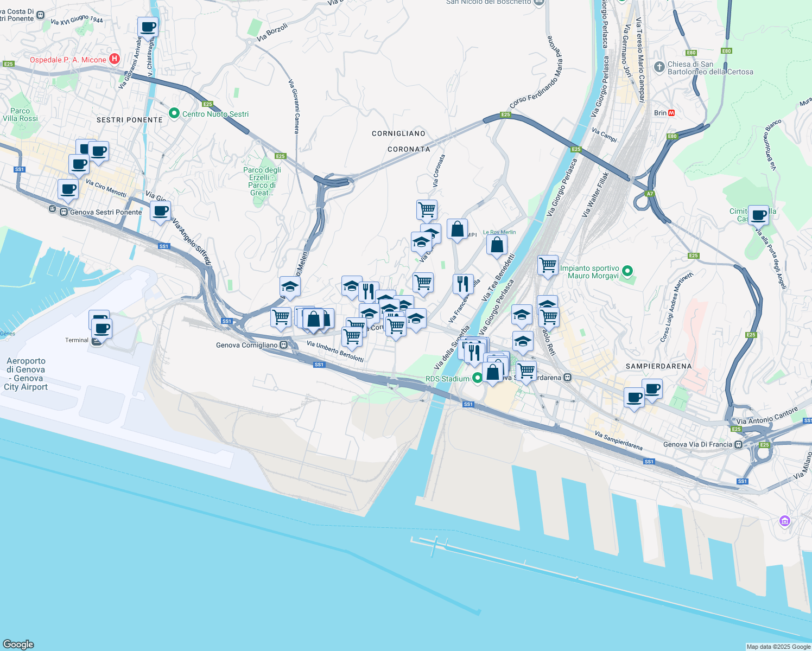Click the cart marker above Via Umberto Bertolotti

[352, 337]
